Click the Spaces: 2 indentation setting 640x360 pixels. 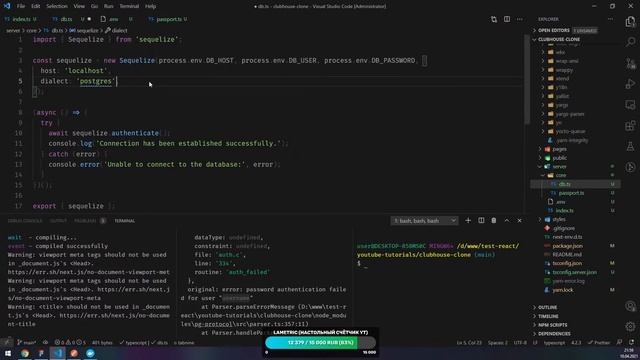coord(498,342)
